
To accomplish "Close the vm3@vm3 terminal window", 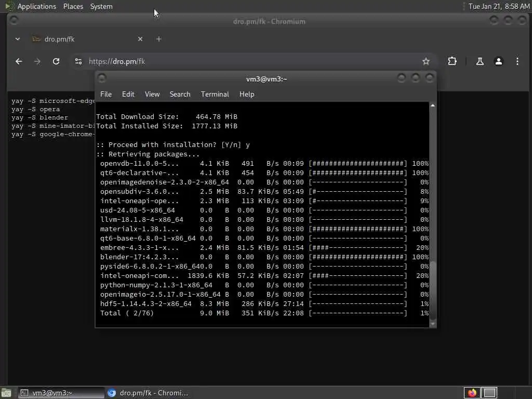I will [429, 78].
